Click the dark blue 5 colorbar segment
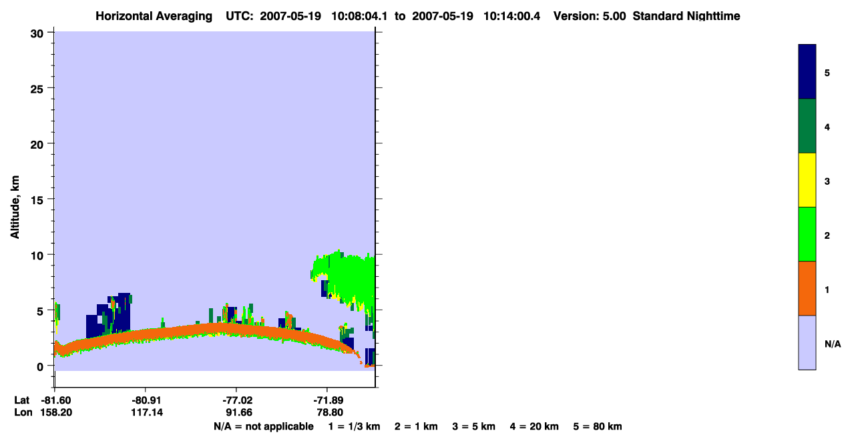This screenshot has height=445, width=868. click(x=807, y=72)
